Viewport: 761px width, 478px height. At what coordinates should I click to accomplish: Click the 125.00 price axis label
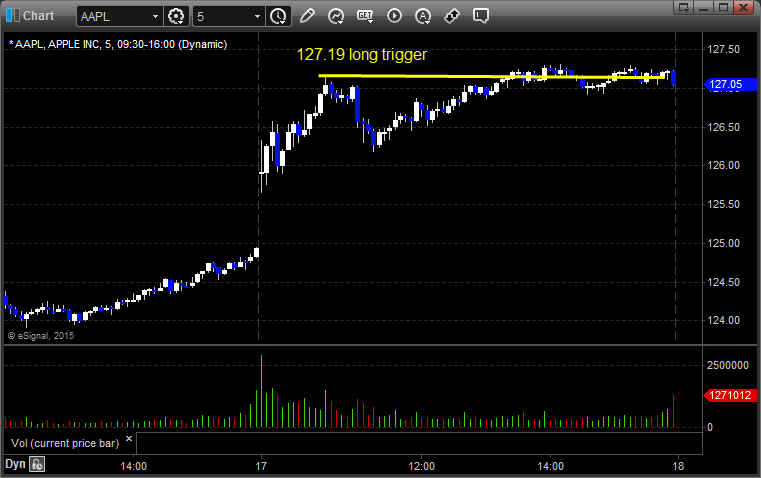pyautogui.click(x=723, y=243)
